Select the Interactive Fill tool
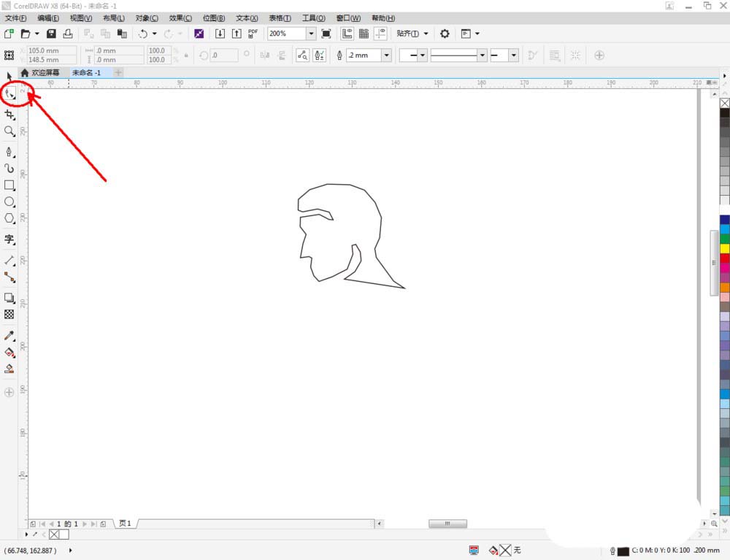Screen dimensions: 730x560 pos(9,353)
